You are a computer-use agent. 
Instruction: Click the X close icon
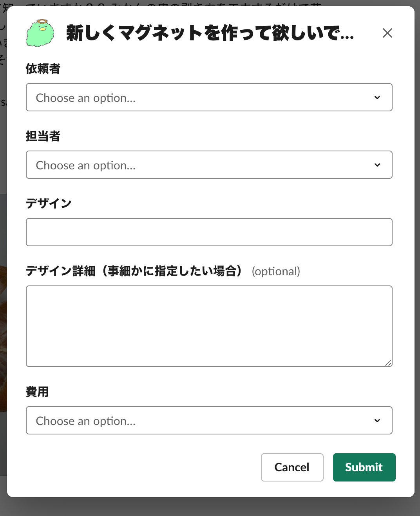point(387,33)
